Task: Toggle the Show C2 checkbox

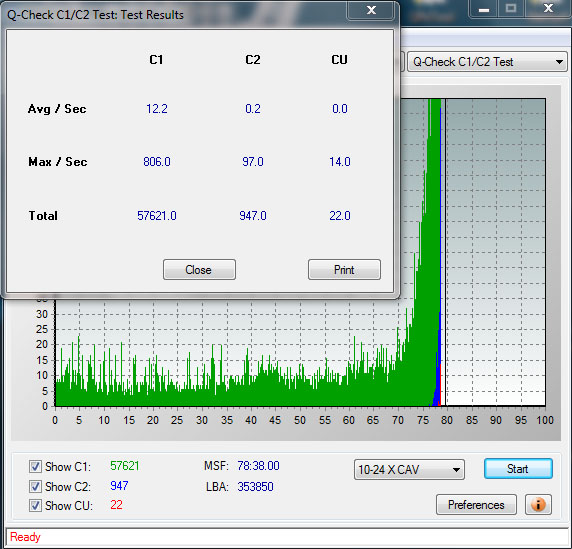Action: 35,486
